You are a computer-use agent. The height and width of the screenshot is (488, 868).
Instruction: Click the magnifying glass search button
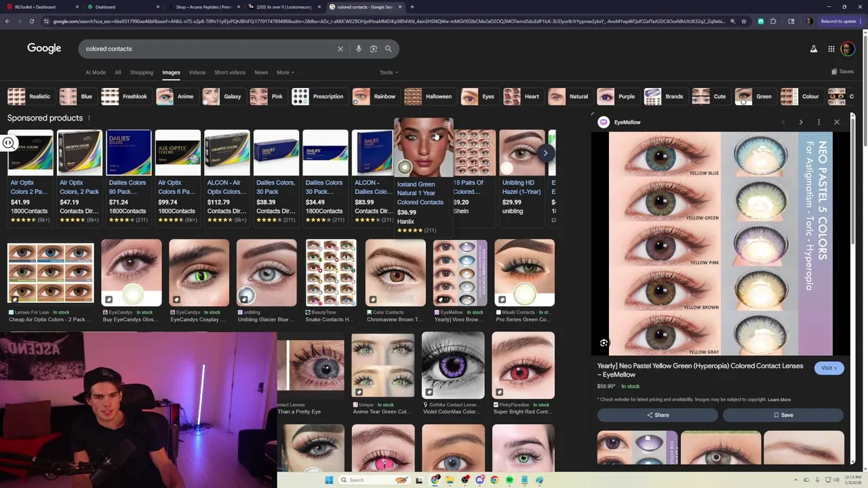(x=389, y=49)
